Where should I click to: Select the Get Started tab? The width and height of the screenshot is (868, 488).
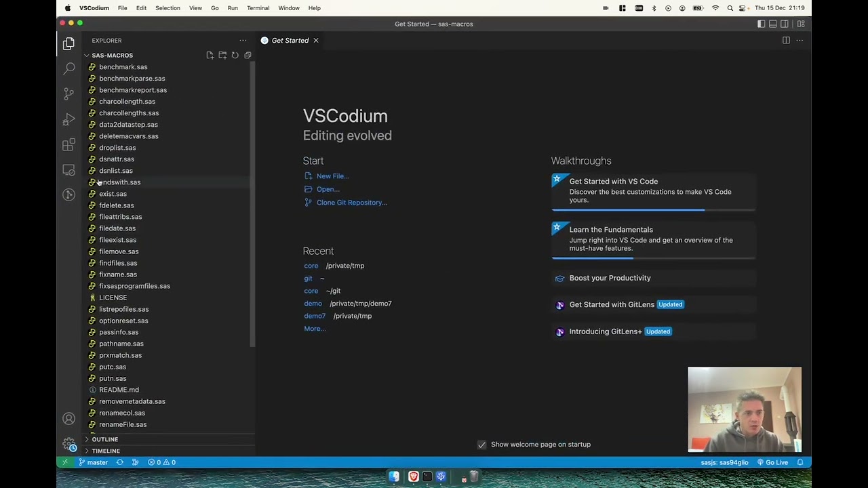tap(290, 41)
